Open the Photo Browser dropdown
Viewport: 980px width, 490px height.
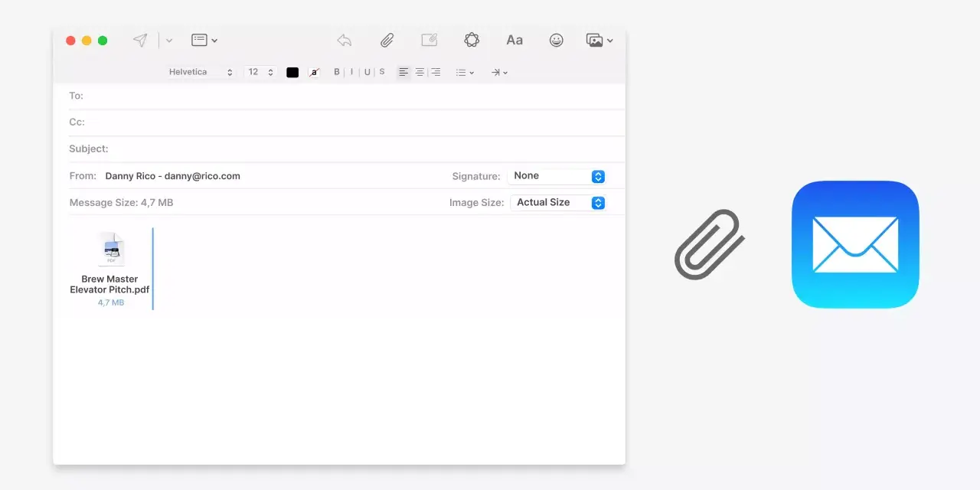point(599,41)
